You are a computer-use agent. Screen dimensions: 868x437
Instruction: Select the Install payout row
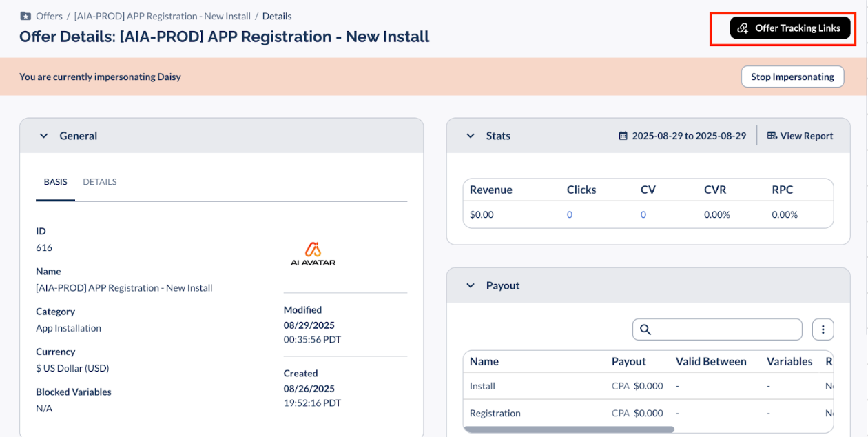649,386
